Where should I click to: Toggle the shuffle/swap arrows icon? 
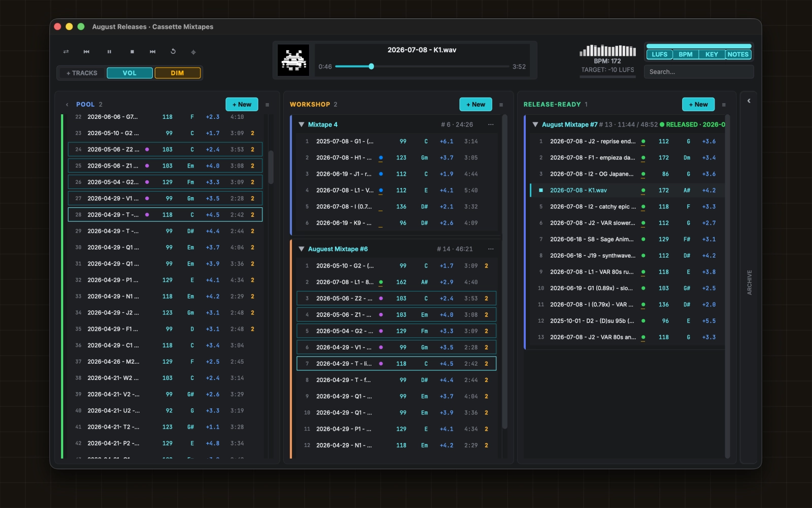coord(65,52)
